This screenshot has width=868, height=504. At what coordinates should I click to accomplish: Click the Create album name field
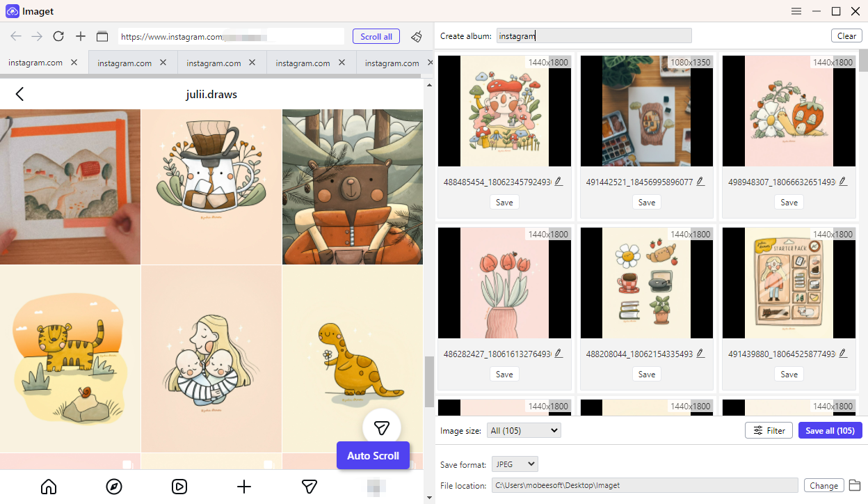coord(594,36)
